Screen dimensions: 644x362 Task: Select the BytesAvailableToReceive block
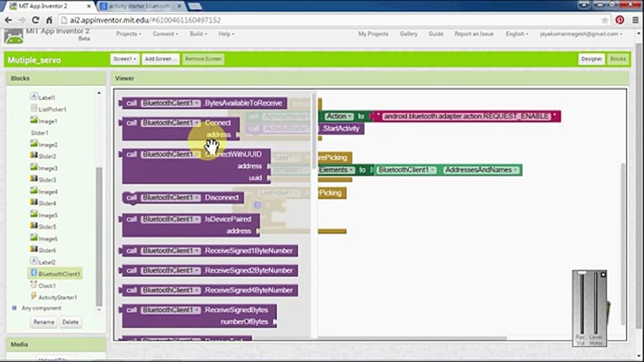pos(203,103)
